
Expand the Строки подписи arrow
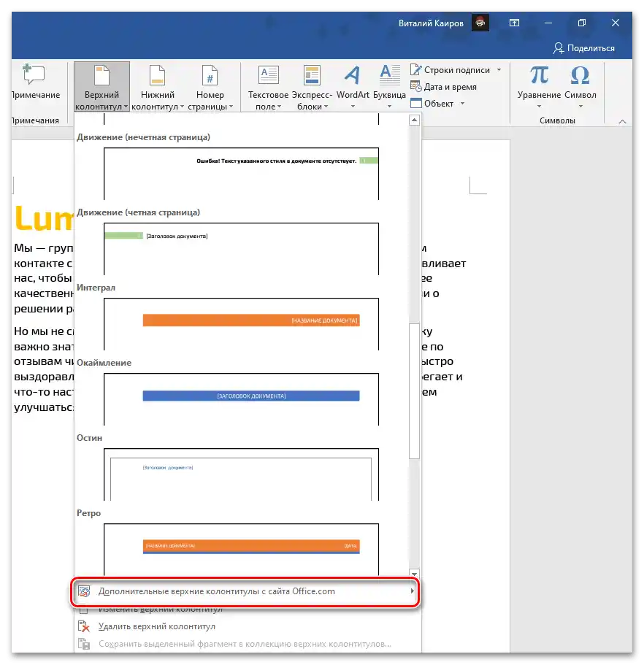499,70
